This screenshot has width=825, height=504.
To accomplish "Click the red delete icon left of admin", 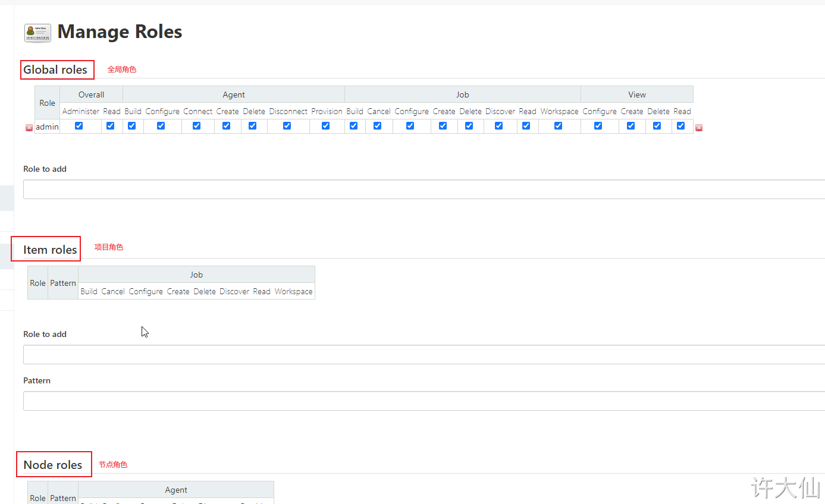I will [29, 128].
